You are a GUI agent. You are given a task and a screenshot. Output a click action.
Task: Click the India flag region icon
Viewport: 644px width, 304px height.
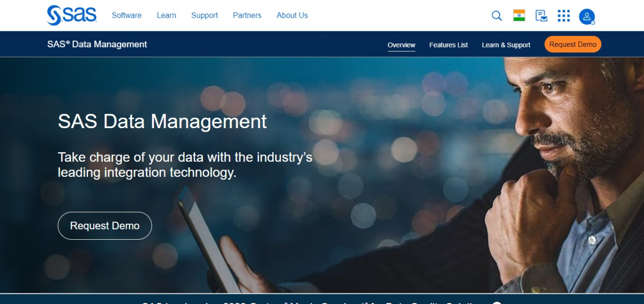click(519, 16)
